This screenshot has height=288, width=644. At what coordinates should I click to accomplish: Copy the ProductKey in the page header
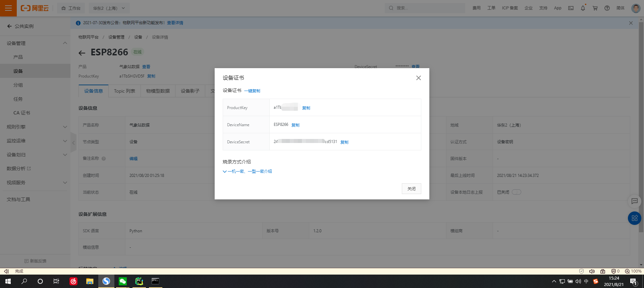151,76
